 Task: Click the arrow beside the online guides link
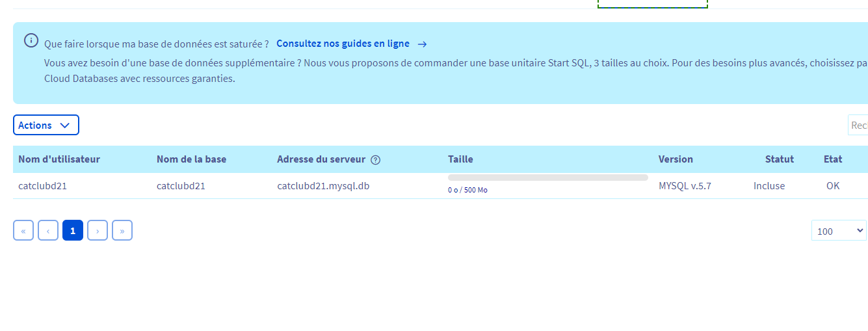422,44
